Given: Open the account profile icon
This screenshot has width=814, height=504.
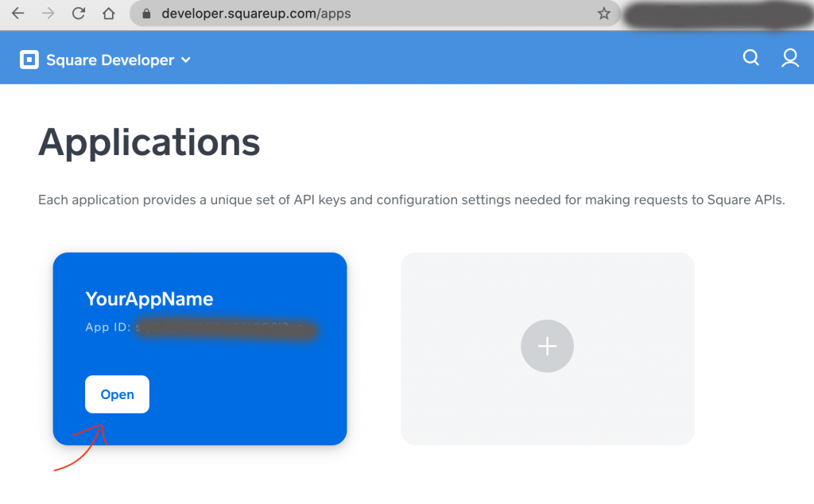Looking at the screenshot, I should 790,57.
